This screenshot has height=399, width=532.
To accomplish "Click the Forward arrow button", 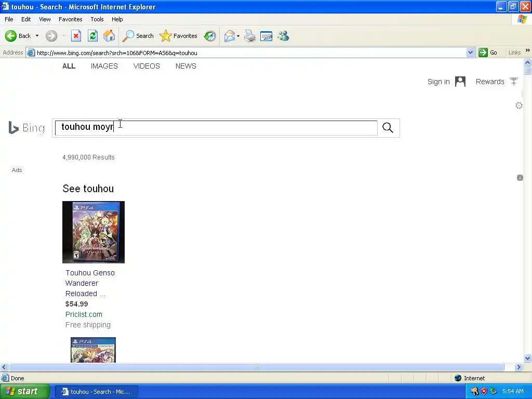I will click(51, 36).
